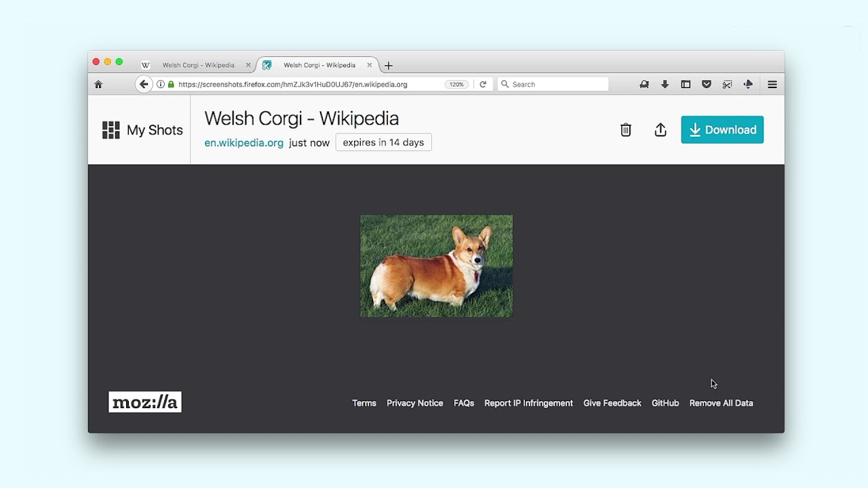Click the toolbar icon left of hamburger menu
This screenshot has height=488, width=868.
tap(748, 85)
